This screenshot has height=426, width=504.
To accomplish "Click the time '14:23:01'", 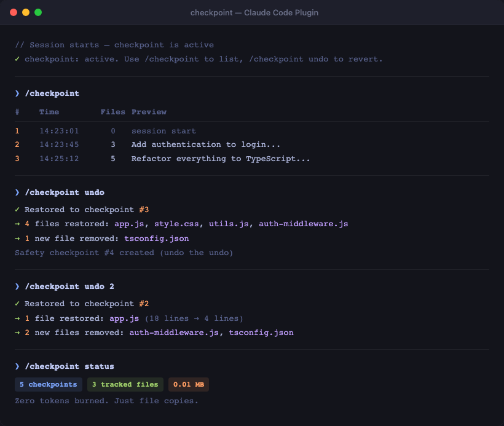I will [x=59, y=131].
